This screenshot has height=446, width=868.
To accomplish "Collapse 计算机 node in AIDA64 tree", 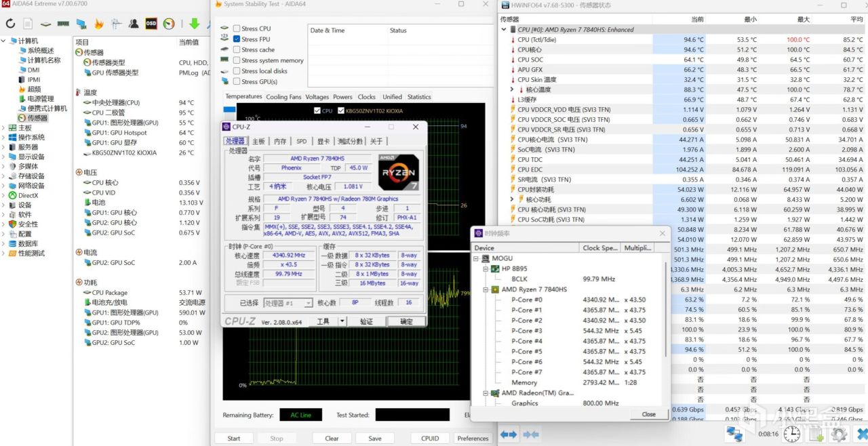I will pos(3,41).
